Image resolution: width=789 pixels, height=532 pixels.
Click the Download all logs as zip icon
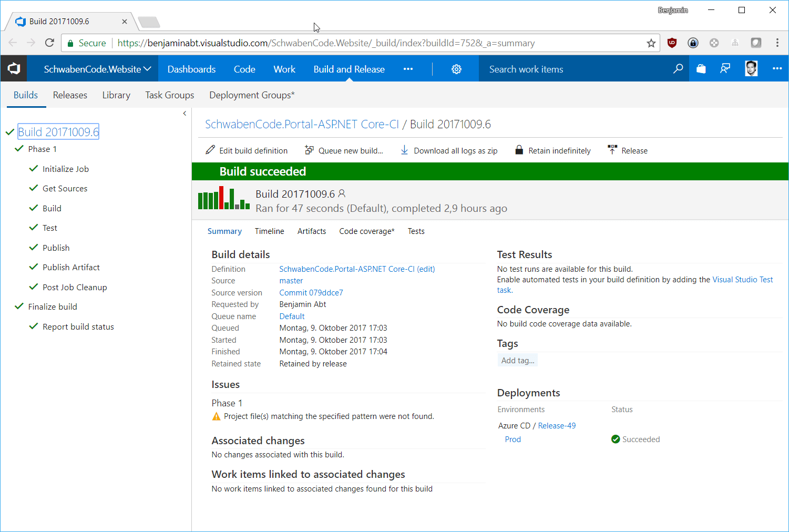(404, 150)
